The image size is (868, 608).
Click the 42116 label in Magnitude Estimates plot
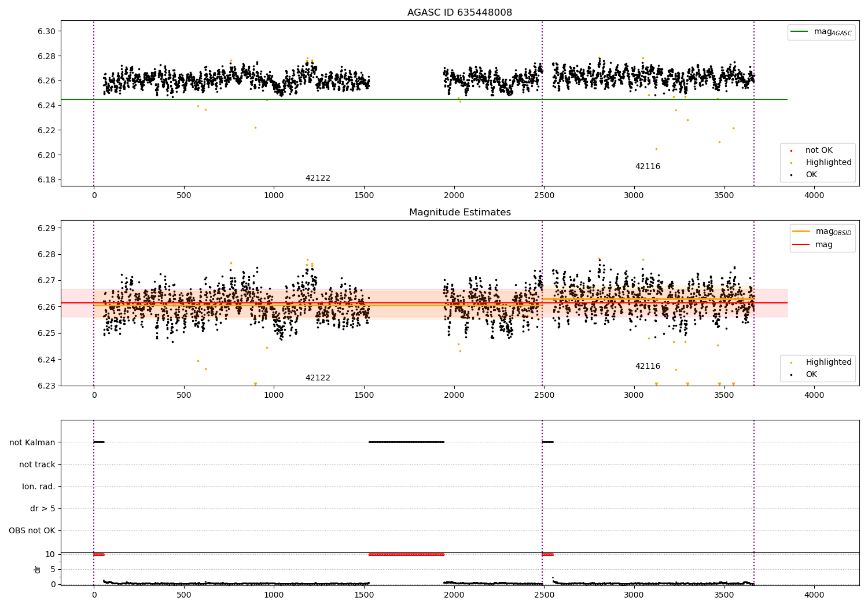pyautogui.click(x=648, y=367)
